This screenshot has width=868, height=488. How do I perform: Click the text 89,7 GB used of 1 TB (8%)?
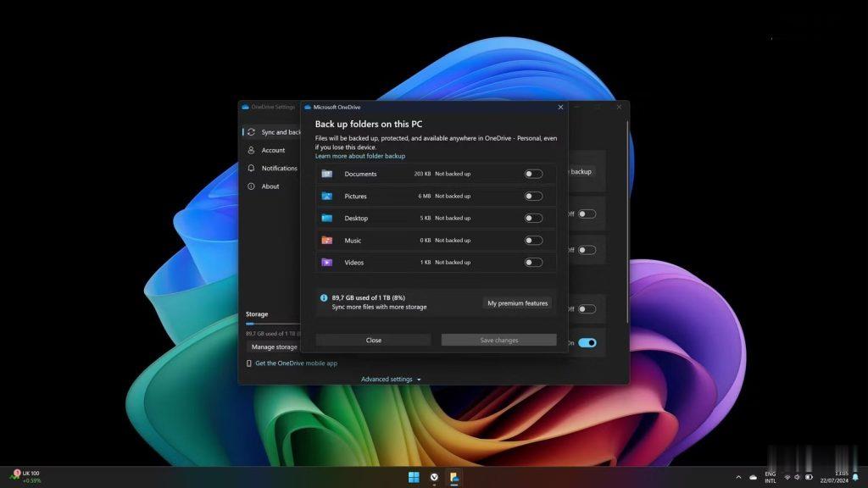[369, 297]
